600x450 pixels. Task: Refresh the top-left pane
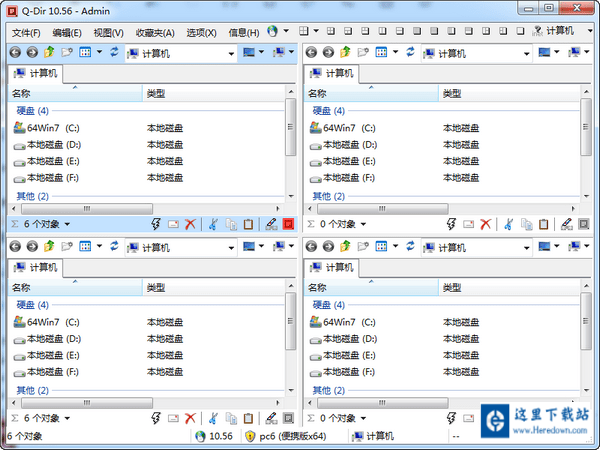(114, 52)
